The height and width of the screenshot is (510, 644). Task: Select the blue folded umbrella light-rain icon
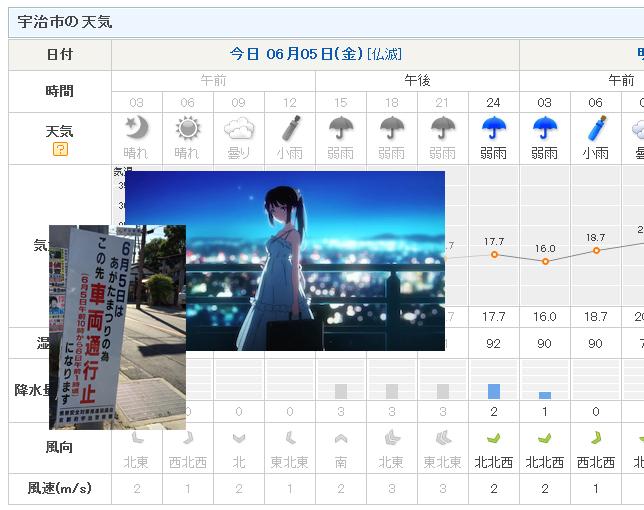596,128
